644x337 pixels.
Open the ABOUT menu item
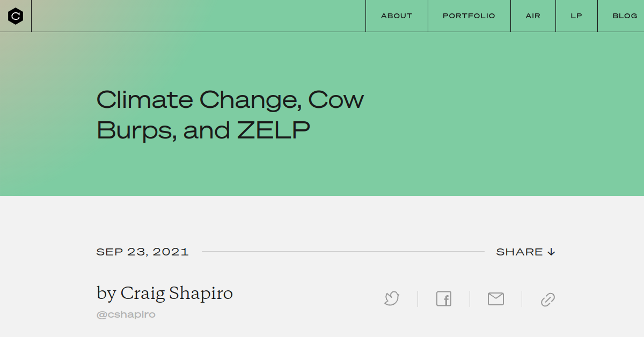point(396,16)
